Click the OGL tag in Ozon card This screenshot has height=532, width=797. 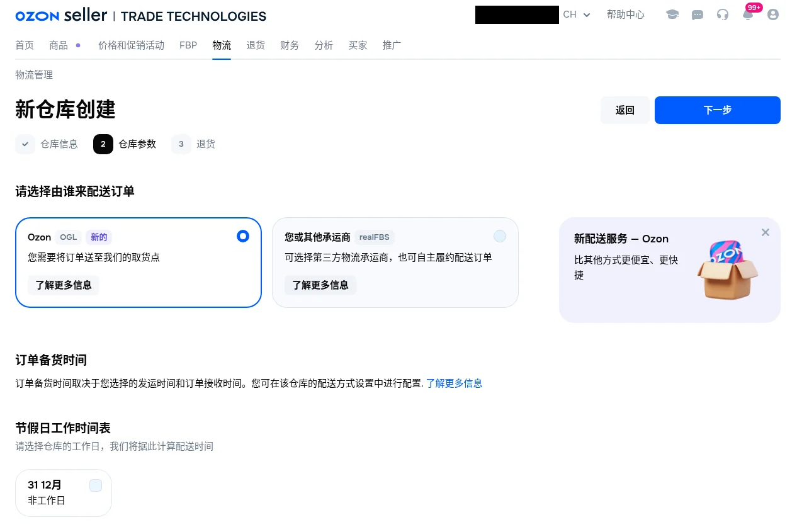pyautogui.click(x=69, y=237)
